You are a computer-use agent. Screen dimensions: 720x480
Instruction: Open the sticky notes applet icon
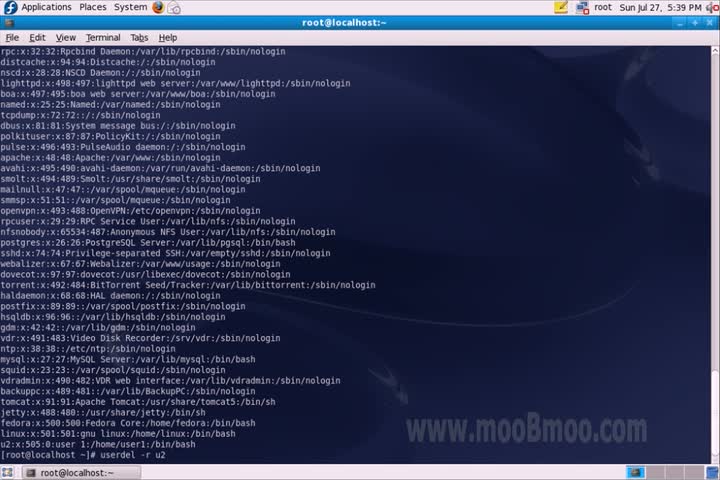click(x=561, y=7)
